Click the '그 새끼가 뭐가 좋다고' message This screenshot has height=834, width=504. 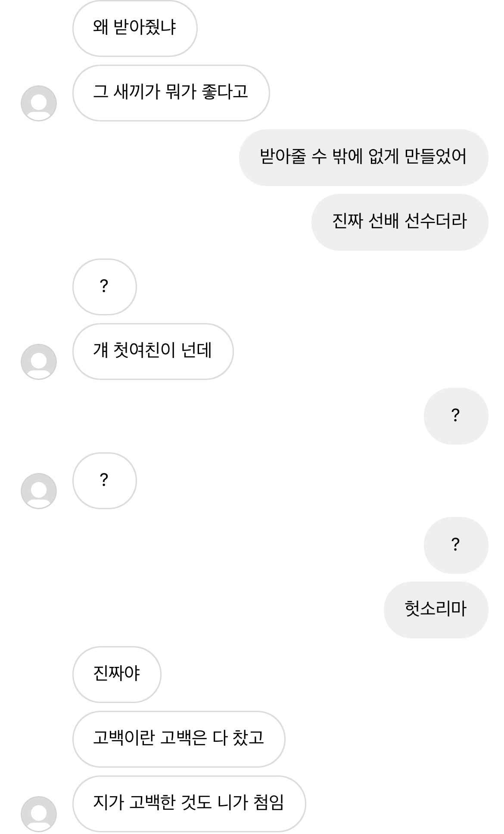171,93
